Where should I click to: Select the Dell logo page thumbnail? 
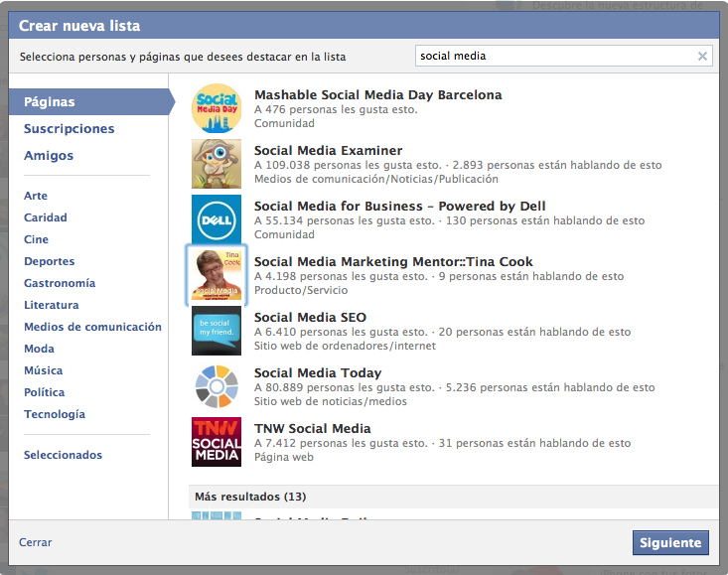(x=217, y=219)
